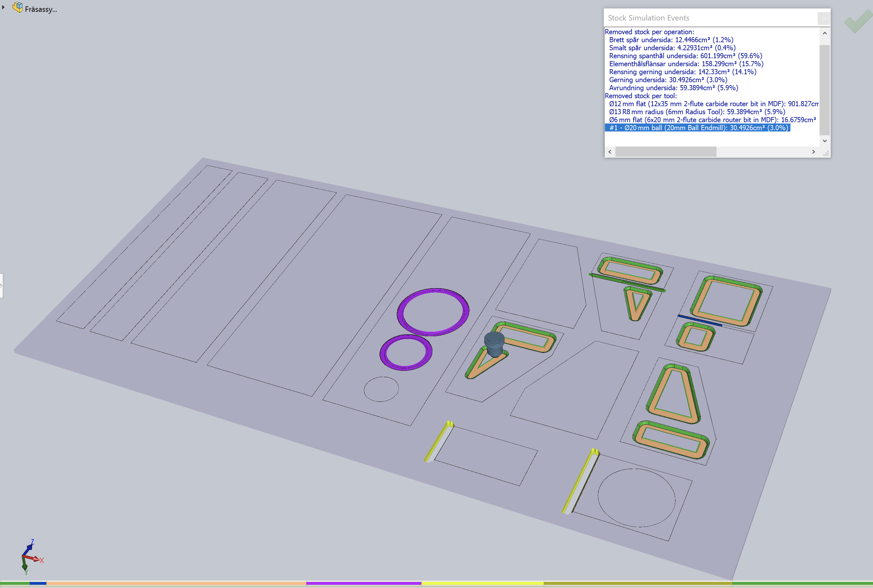873x588 pixels.
Task: Select the Ø13 R8 mm radius tool line
Action: 696,112
